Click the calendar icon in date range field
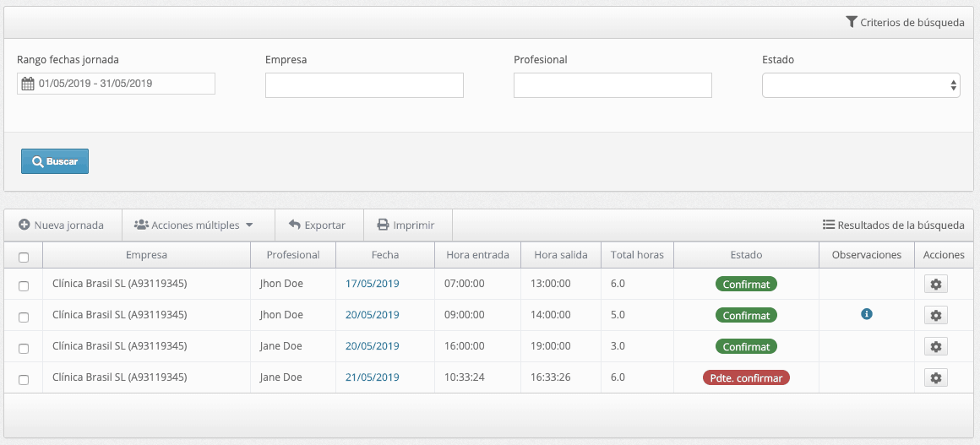The image size is (980, 445). click(x=28, y=83)
